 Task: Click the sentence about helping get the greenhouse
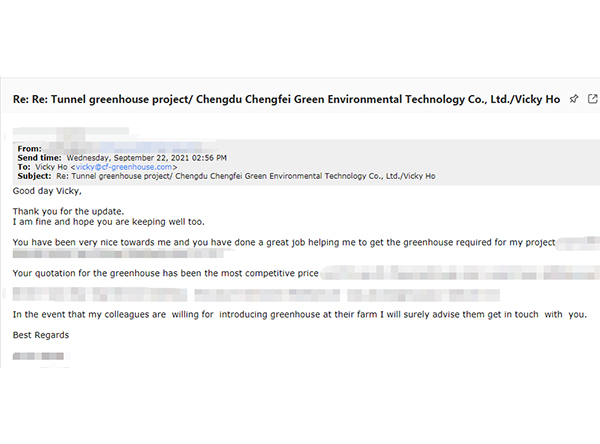point(284,242)
